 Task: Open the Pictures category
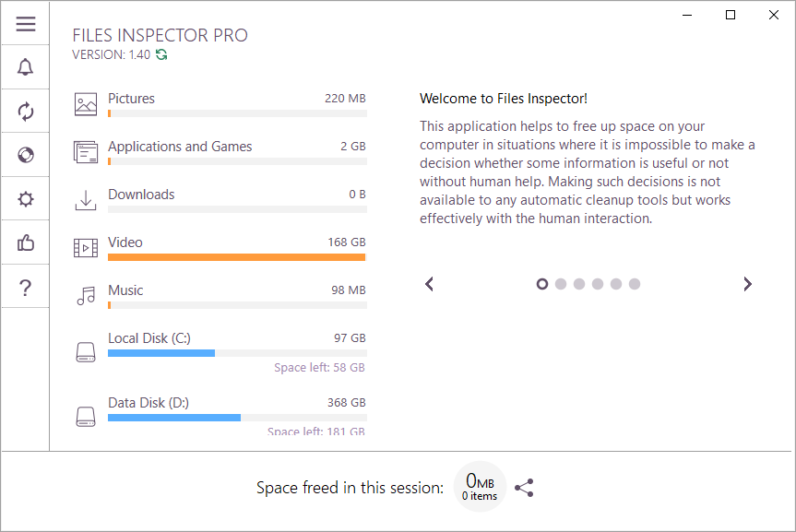[220, 104]
